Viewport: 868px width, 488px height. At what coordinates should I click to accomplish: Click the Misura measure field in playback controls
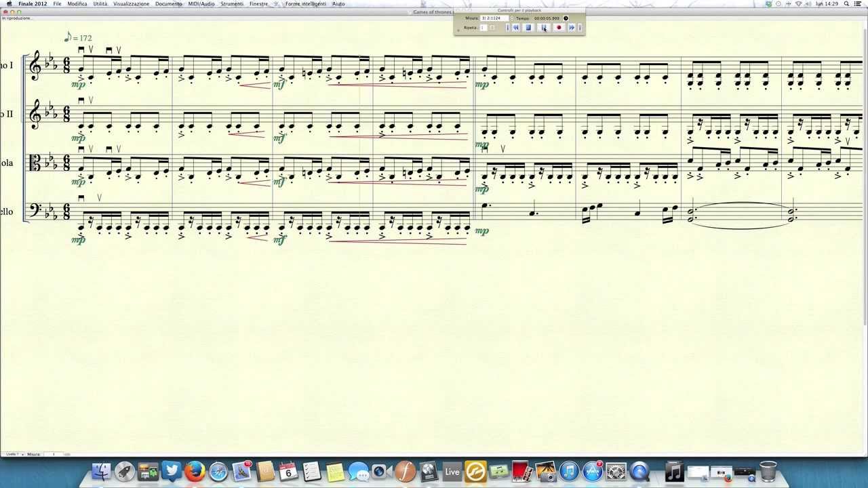coord(494,18)
